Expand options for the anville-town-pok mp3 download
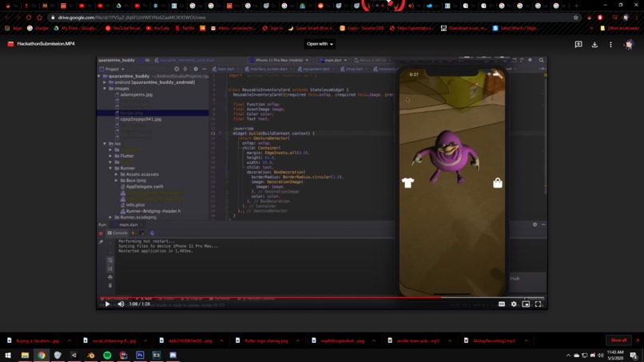644x362 pixels. click(x=450, y=340)
